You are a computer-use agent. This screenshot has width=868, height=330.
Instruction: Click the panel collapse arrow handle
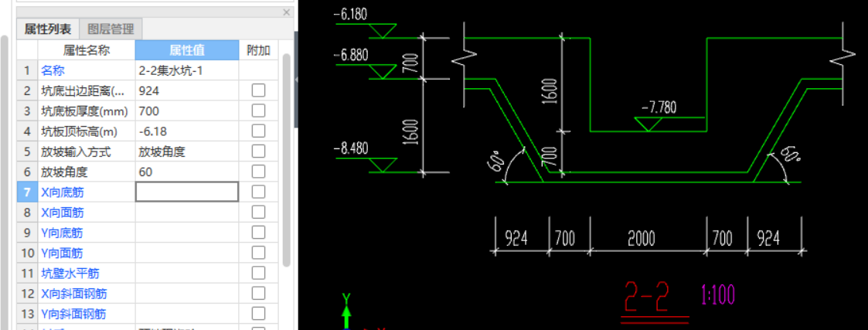(x=296, y=80)
